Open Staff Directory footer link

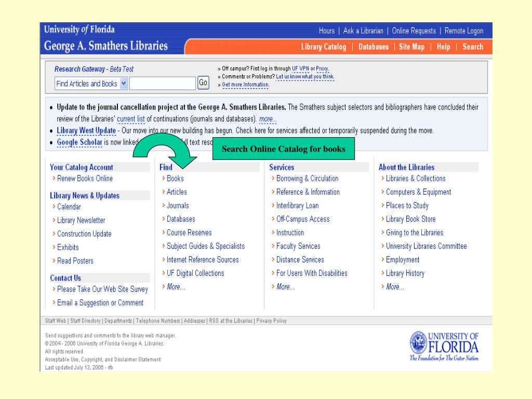coord(85,321)
